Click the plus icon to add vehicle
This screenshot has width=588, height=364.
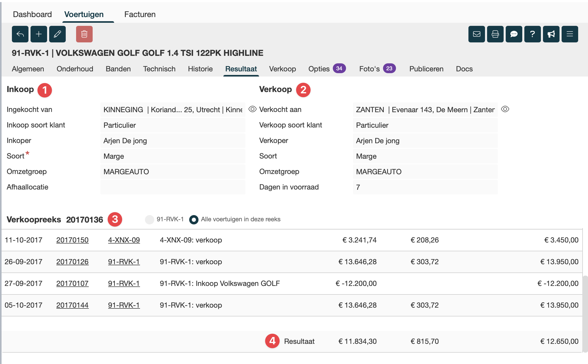point(39,34)
